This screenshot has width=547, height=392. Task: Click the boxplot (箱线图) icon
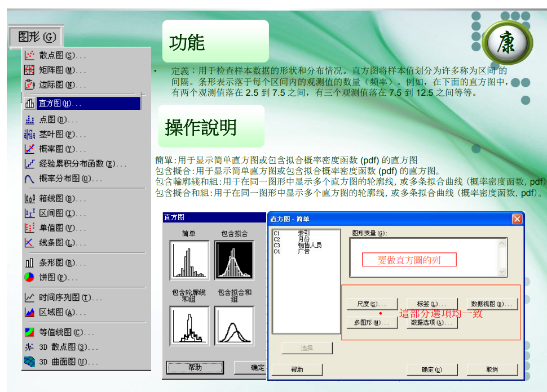click(x=29, y=198)
